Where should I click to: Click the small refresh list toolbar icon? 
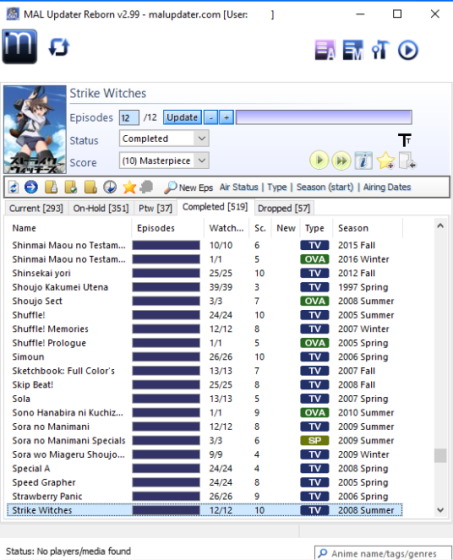pyautogui.click(x=14, y=187)
